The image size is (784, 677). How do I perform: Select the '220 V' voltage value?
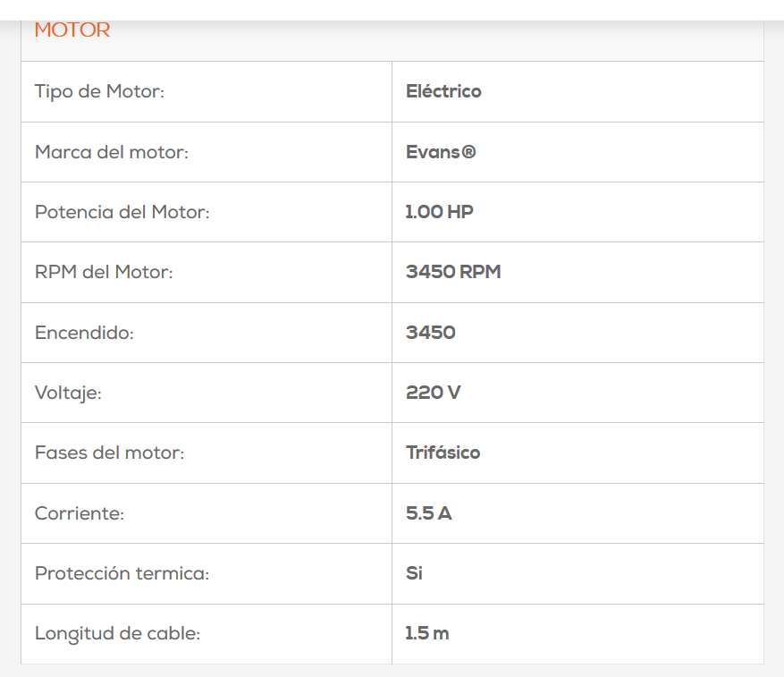433,393
